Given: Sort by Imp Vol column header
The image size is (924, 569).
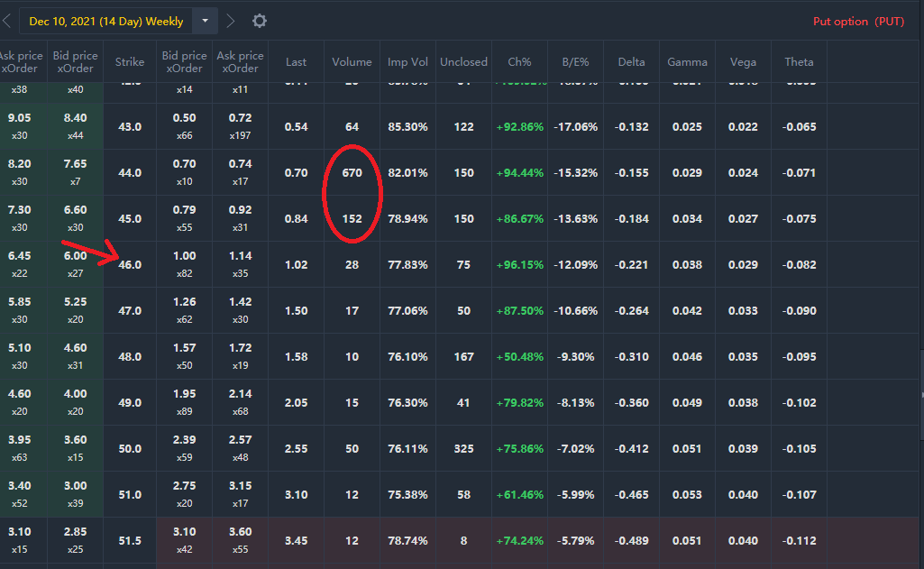Looking at the screenshot, I should tap(407, 62).
